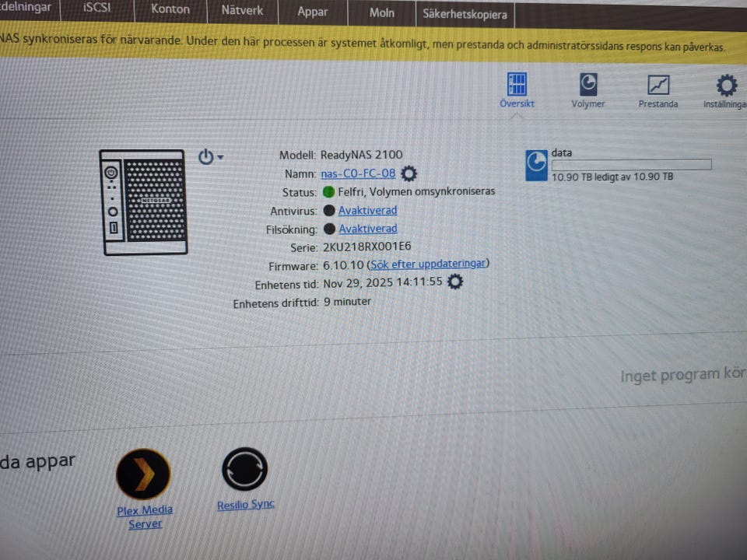Click the yellow sync warning banner
Screen dimensions: 747x560
coord(373,44)
